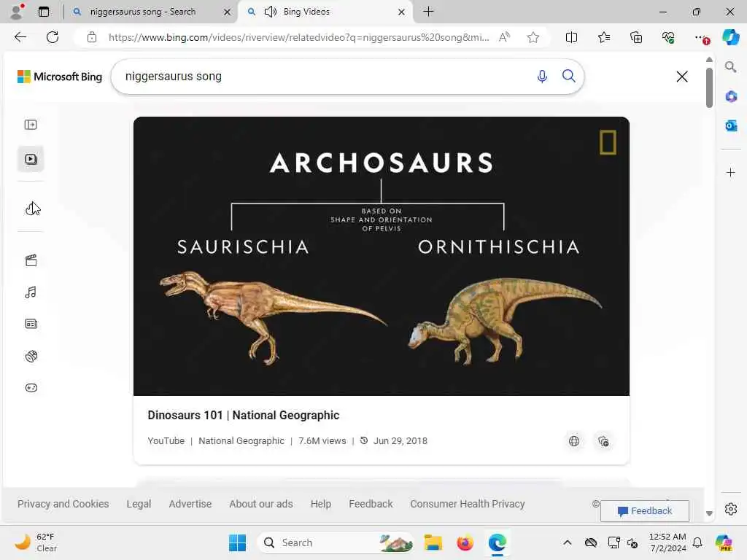Select the Videos icon in left navigation

click(x=31, y=159)
